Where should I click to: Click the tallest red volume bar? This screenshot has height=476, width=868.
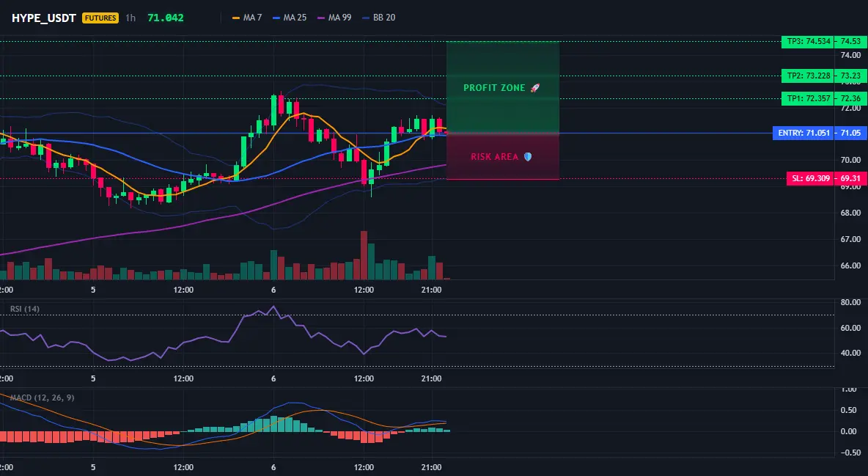click(x=364, y=255)
